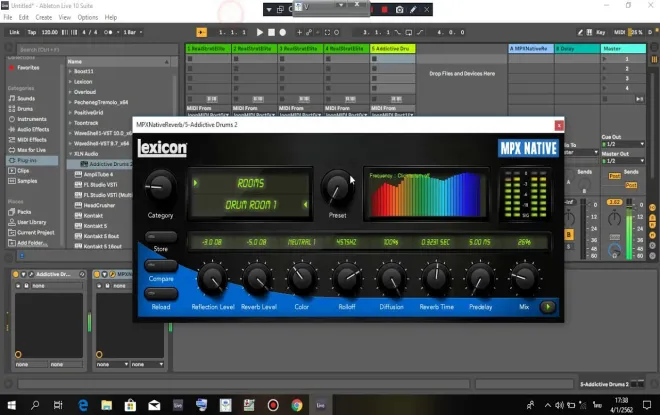Select Sounds category in browser
Viewport: 660px width, 415px height.
click(26, 98)
